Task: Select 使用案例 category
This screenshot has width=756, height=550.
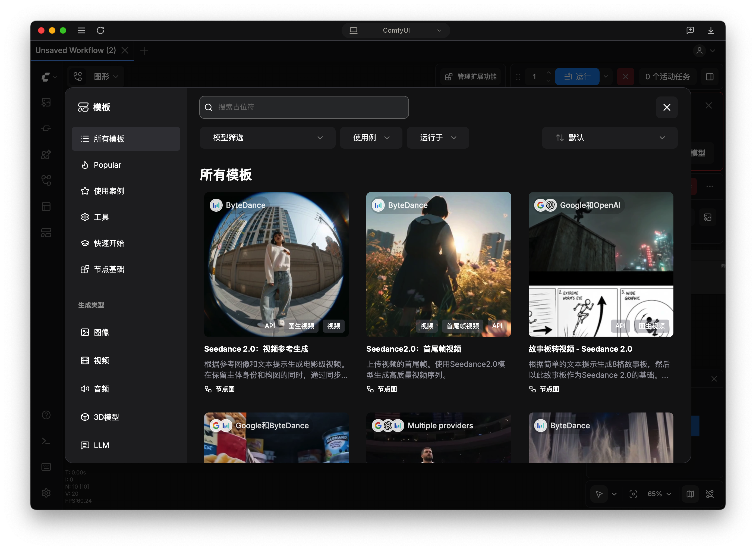Action: pyautogui.click(x=126, y=191)
